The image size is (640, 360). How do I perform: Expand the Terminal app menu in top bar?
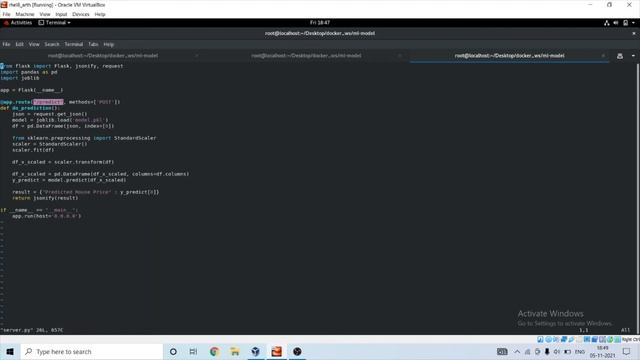tap(54, 23)
